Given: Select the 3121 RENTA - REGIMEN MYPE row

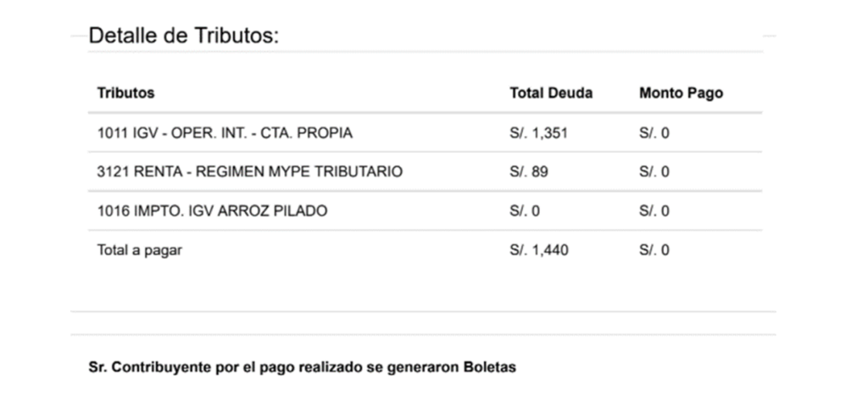Looking at the screenshot, I should coord(425,171).
